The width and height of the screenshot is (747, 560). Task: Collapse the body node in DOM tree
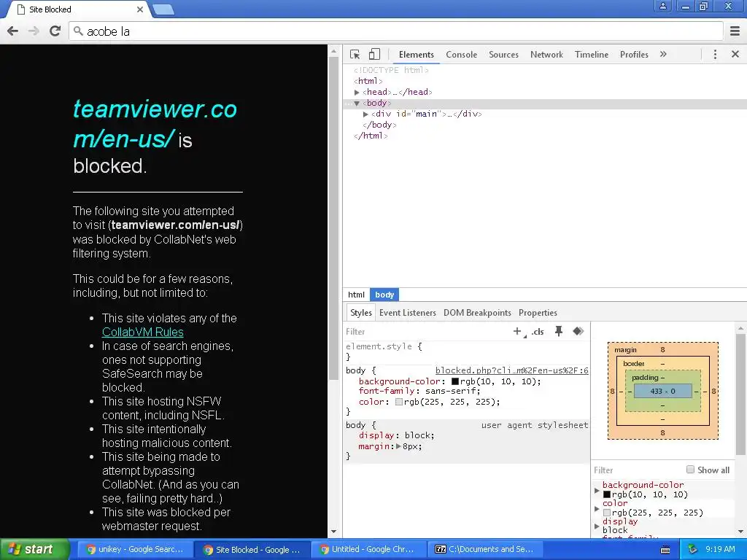(357, 104)
